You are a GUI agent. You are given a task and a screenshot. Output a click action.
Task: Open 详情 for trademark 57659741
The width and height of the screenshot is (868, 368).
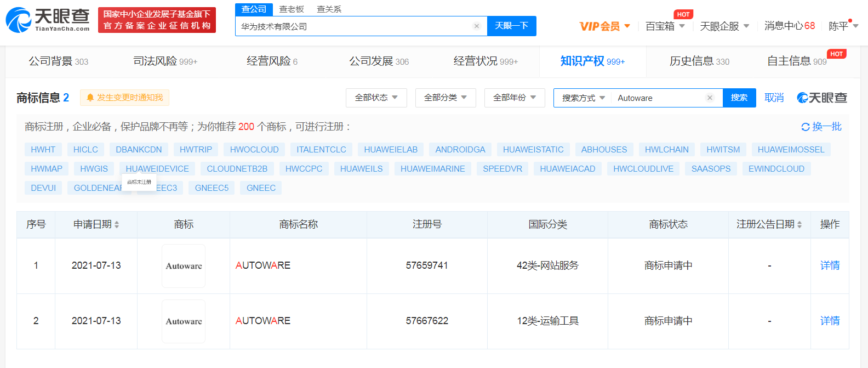[x=830, y=265]
